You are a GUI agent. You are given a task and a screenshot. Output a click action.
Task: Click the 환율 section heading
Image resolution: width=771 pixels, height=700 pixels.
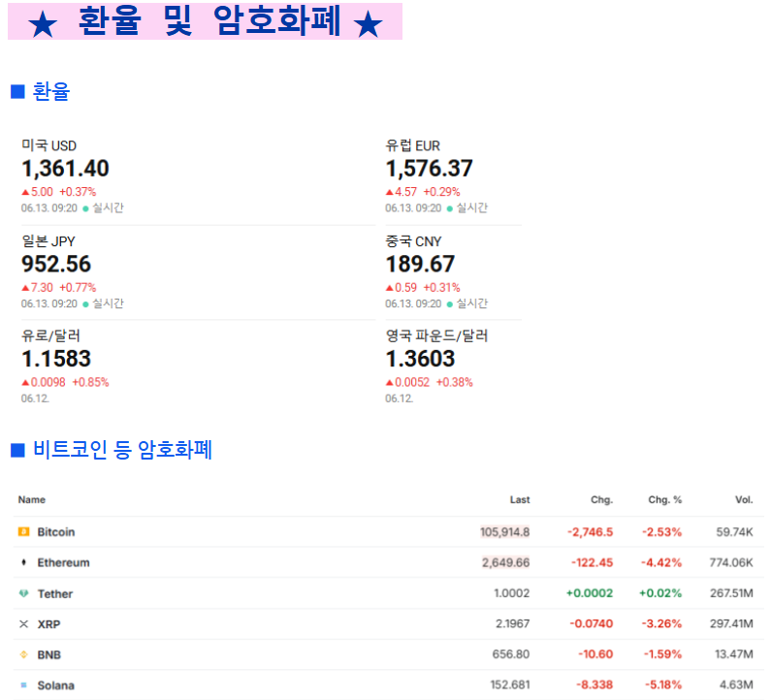point(51,91)
